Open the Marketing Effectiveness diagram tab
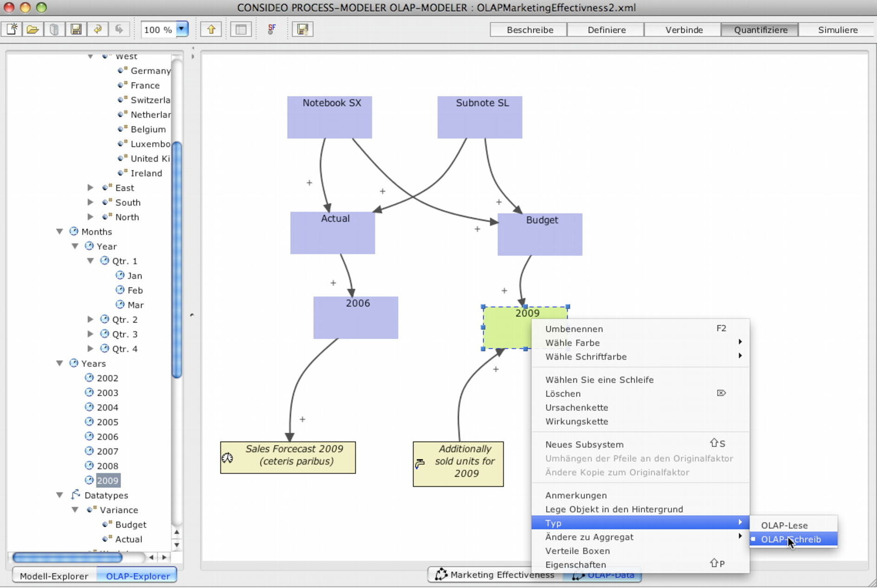Viewport: 877px width, 588px height. (x=495, y=575)
